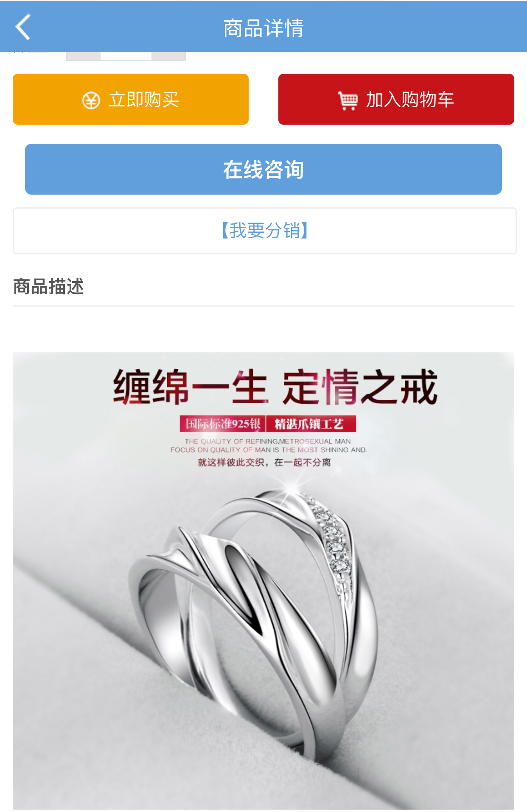Screen dimensions: 527x812
Task: Open the 【我要分销】 distribution link
Action: point(265,231)
